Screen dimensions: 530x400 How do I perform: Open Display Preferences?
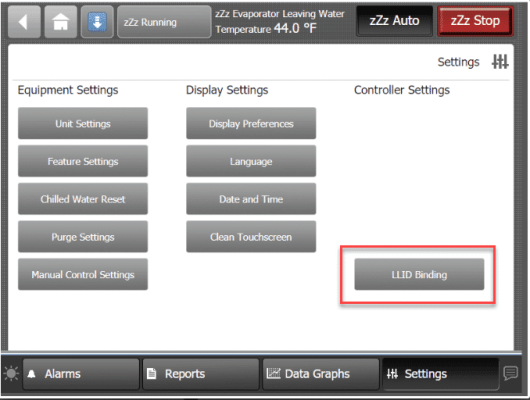tap(251, 123)
